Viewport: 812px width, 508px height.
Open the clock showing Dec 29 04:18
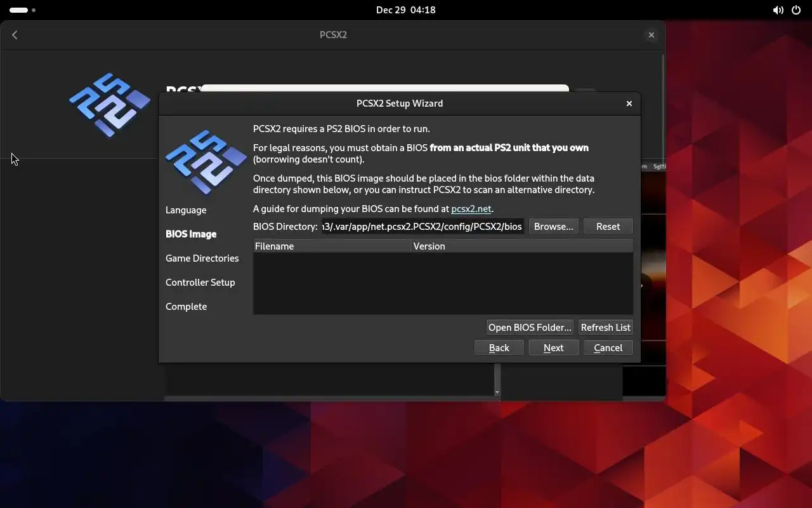click(x=406, y=10)
